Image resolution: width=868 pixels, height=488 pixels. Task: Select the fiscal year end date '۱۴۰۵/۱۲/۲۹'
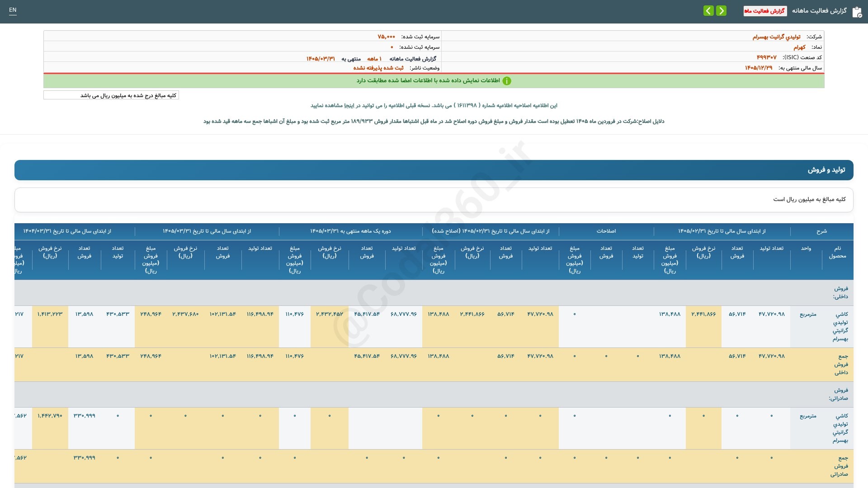click(x=759, y=68)
